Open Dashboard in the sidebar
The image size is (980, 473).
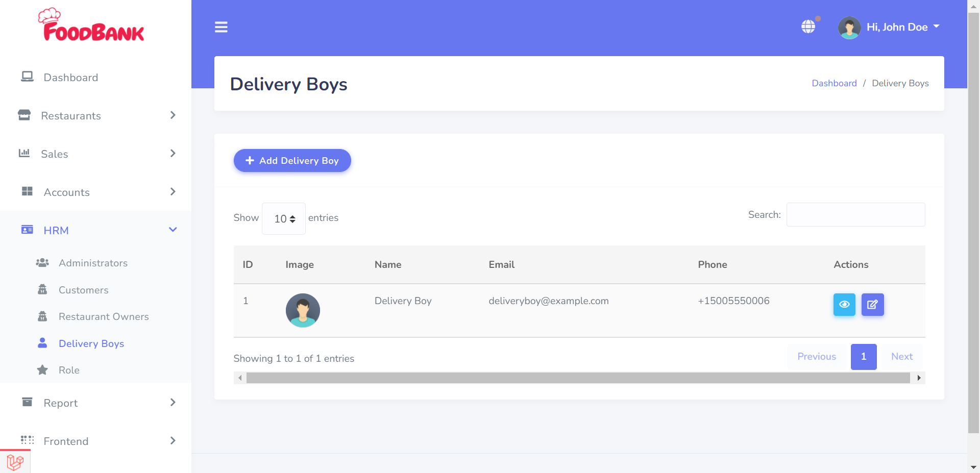pos(71,78)
